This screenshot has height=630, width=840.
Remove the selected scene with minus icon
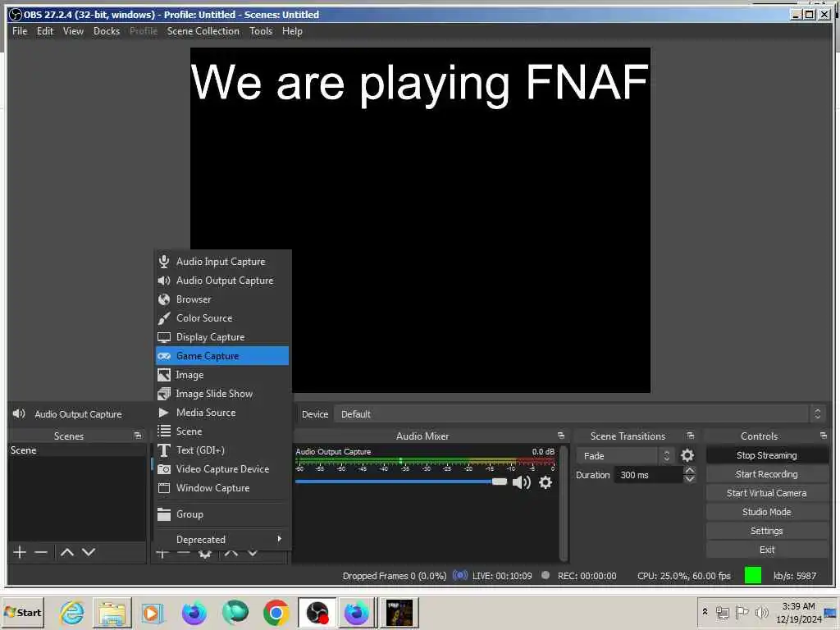(x=41, y=552)
